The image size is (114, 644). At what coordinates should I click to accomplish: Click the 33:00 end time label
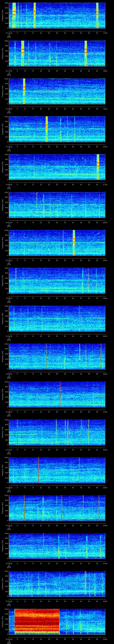105,639
